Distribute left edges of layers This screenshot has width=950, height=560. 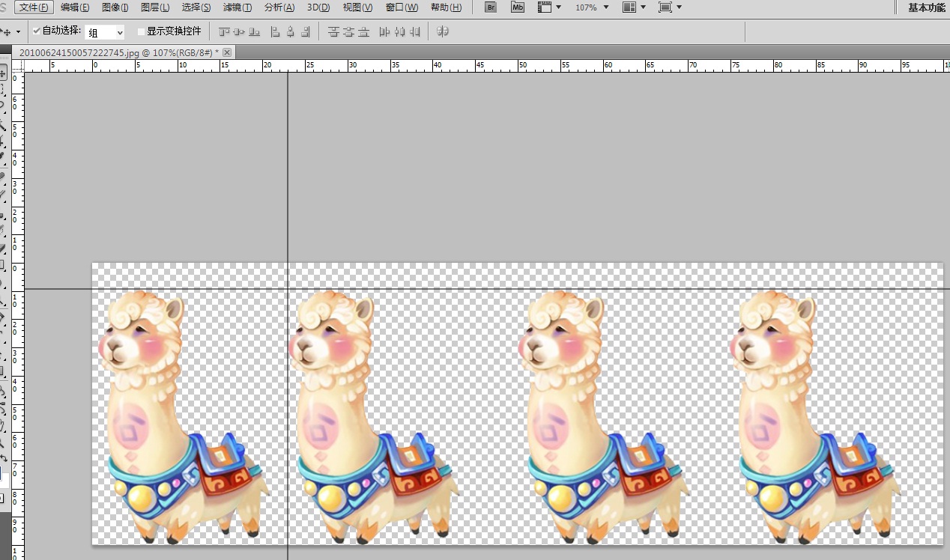coord(384,32)
